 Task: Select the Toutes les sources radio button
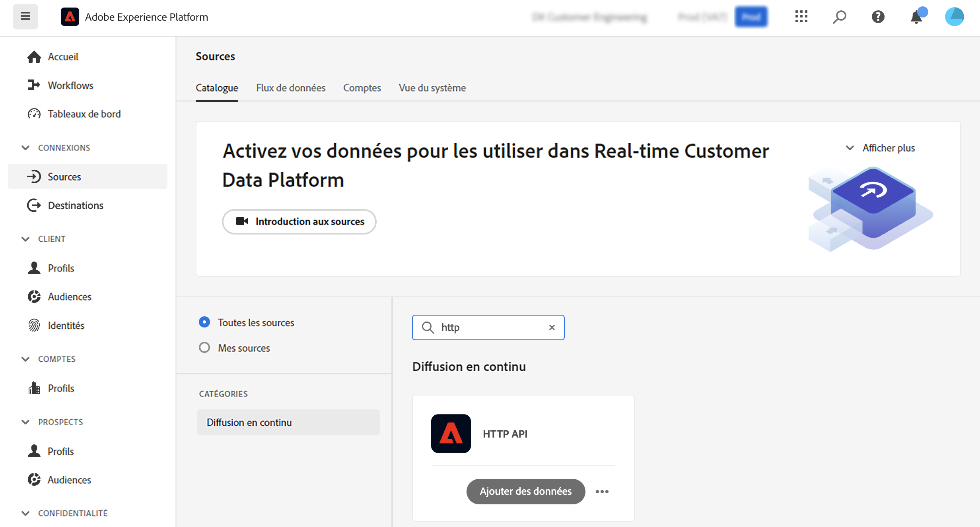(204, 322)
